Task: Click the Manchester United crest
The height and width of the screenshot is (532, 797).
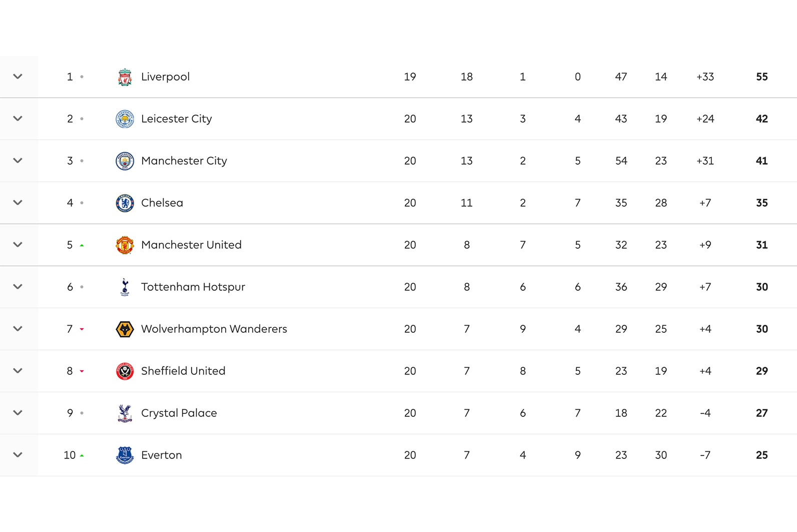Action: tap(125, 245)
